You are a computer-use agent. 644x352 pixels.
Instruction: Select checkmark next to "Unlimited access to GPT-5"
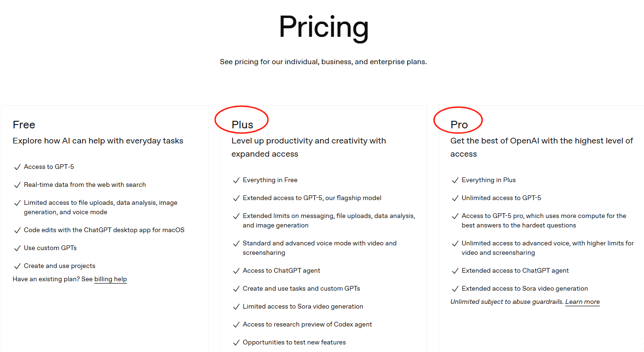point(455,198)
